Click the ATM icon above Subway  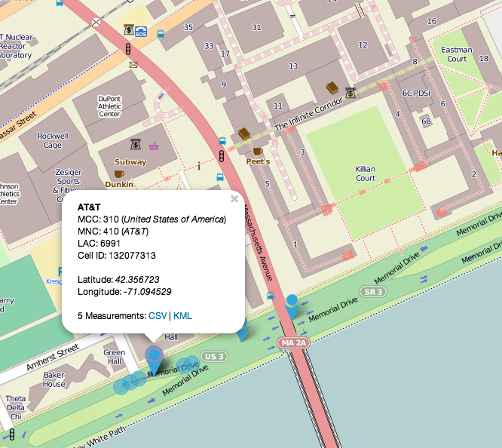136,144
